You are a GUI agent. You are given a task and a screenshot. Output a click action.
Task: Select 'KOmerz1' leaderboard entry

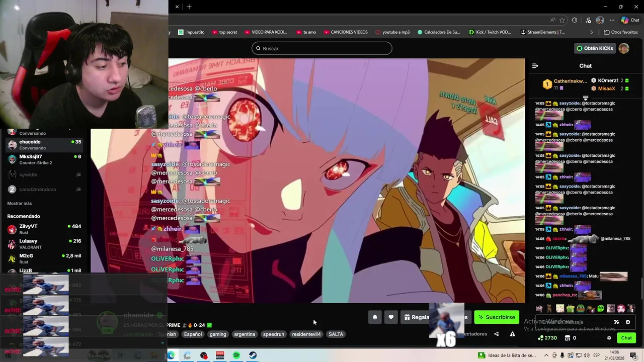coord(610,80)
